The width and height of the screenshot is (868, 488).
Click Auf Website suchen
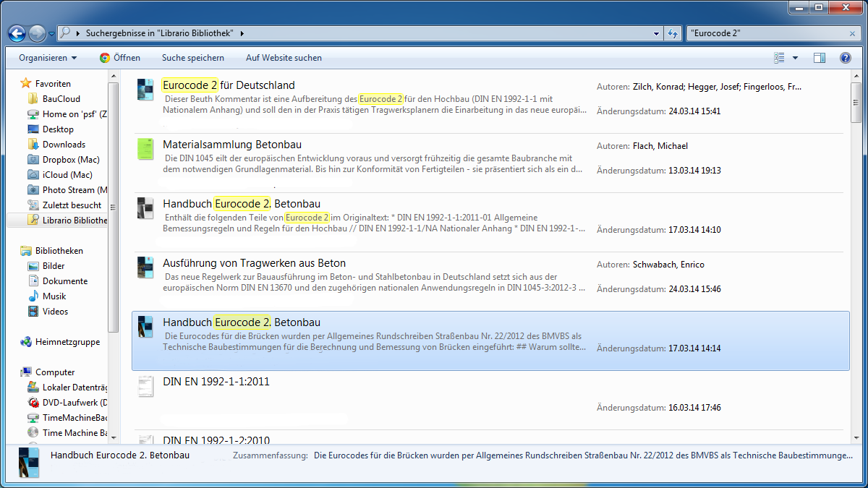[x=284, y=58]
